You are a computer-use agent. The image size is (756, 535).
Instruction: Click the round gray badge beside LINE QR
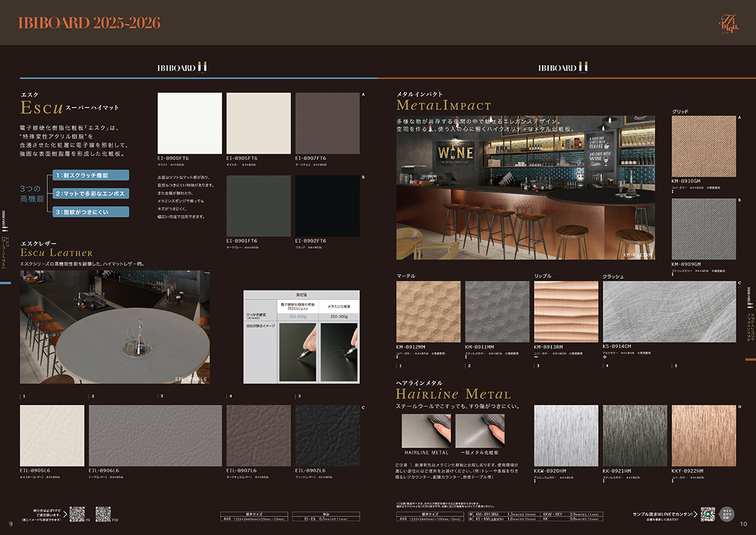728,514
